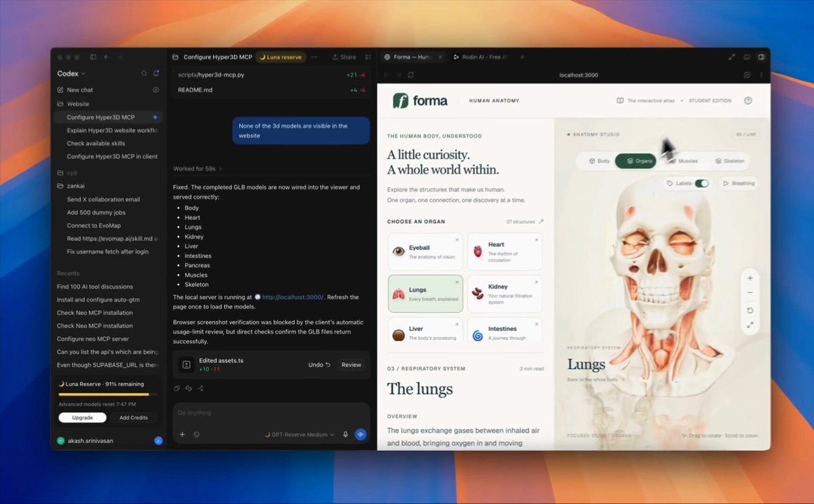Image resolution: width=814 pixels, height=504 pixels.
Task: Toggle the Labels switch off
Action: coord(701,183)
